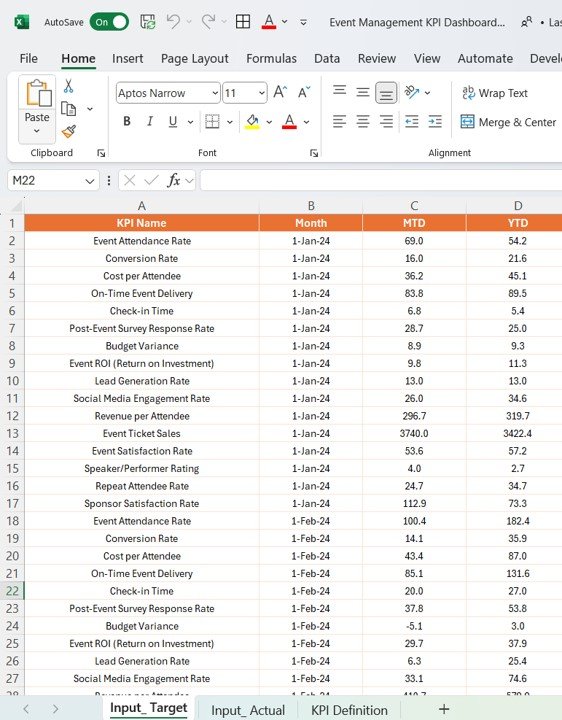Apply ribbon red Font Color

pyautogui.click(x=289, y=122)
